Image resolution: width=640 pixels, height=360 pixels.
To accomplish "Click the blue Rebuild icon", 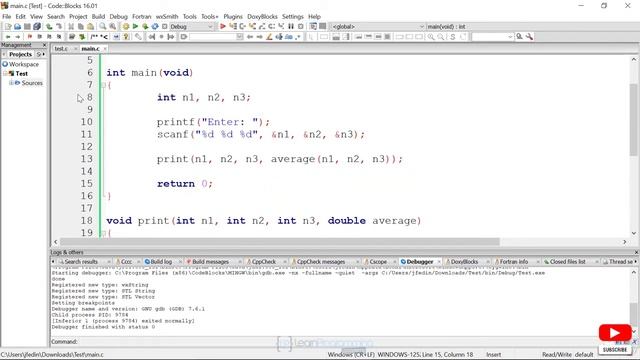I will pyautogui.click(x=155, y=27).
